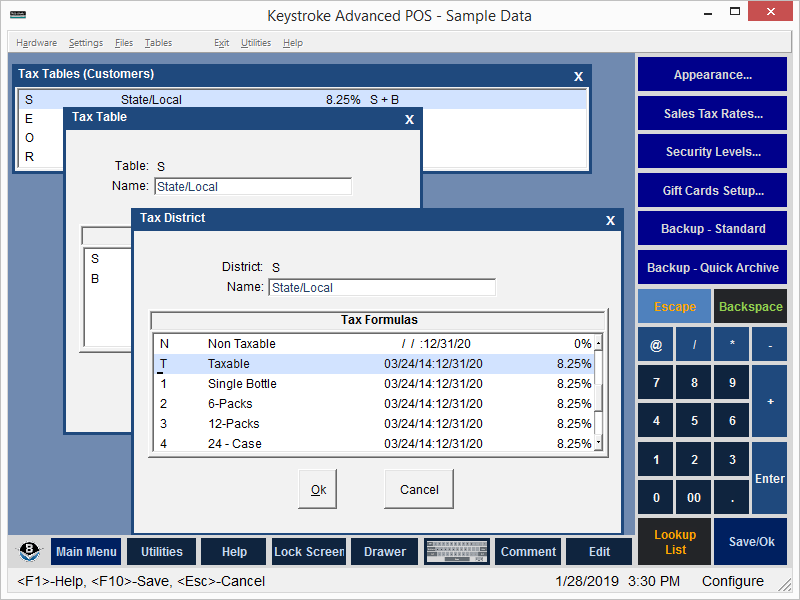This screenshot has height=600, width=800.
Task: Click Main Menu in bottom toolbar
Action: point(86,552)
